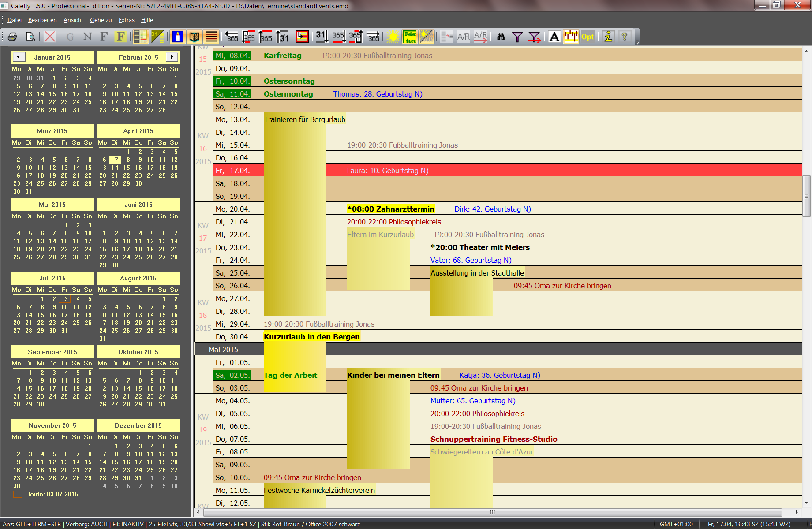
Task: Click the horizontal scrollbar left arrow
Action: [x=198, y=512]
